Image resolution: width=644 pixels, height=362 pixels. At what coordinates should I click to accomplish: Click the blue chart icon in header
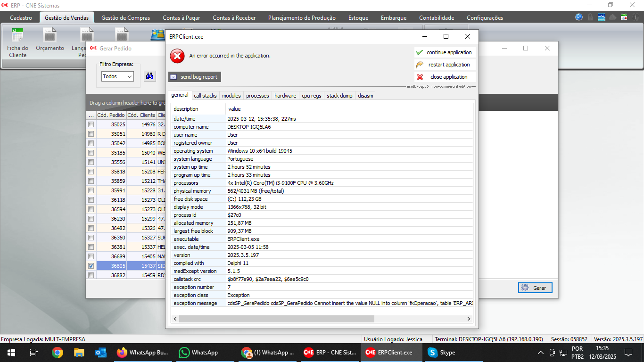click(x=602, y=17)
